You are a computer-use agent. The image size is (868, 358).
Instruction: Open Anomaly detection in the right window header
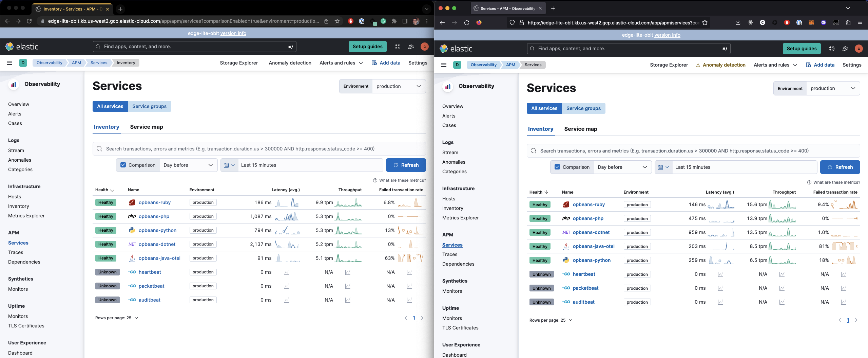click(x=720, y=65)
